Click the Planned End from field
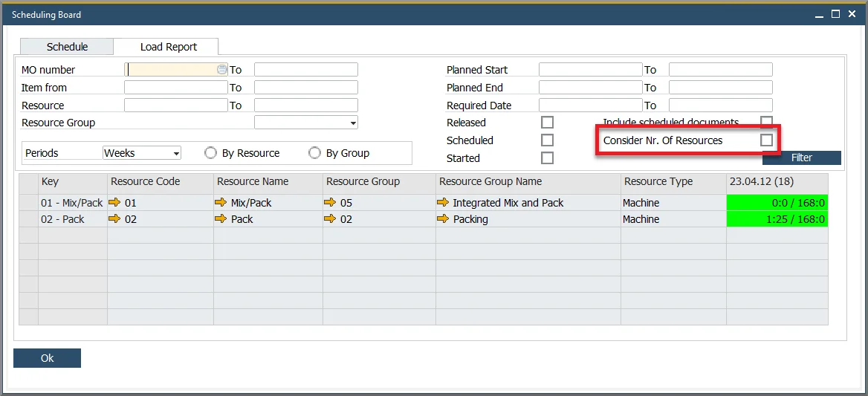 (x=591, y=88)
